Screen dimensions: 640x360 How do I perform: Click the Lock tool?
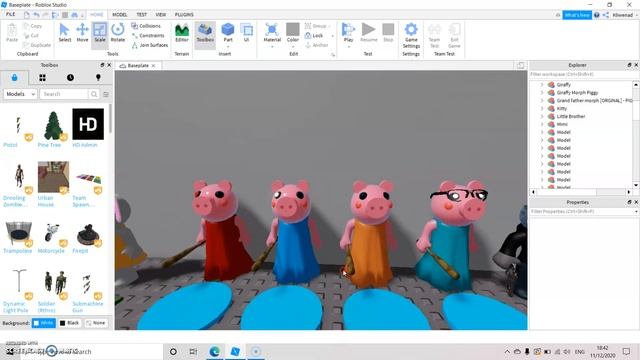[x=314, y=36]
